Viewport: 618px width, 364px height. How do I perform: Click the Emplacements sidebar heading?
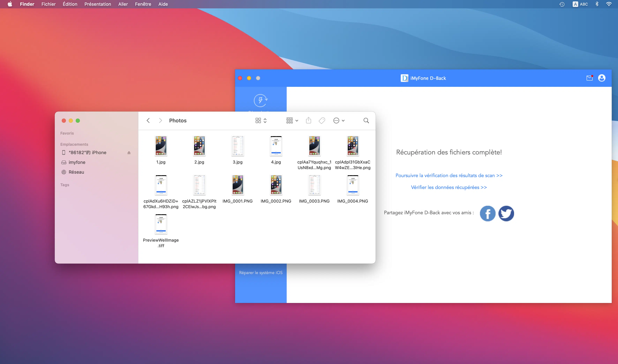point(74,144)
